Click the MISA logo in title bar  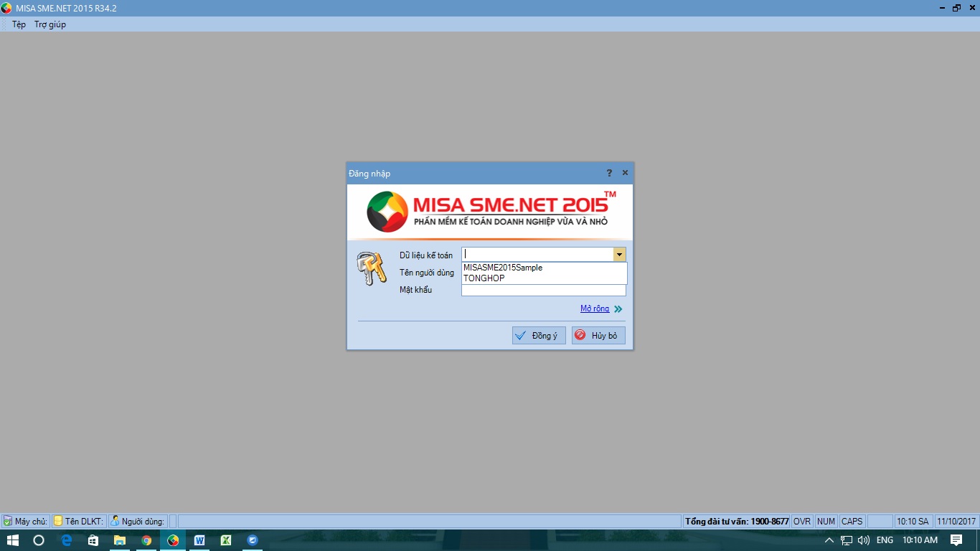[6, 8]
